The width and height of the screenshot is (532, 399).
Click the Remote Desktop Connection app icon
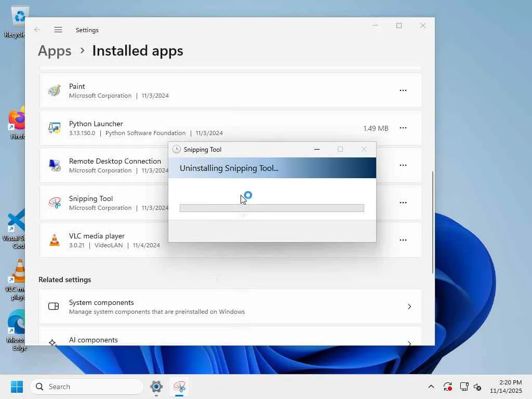[55, 165]
